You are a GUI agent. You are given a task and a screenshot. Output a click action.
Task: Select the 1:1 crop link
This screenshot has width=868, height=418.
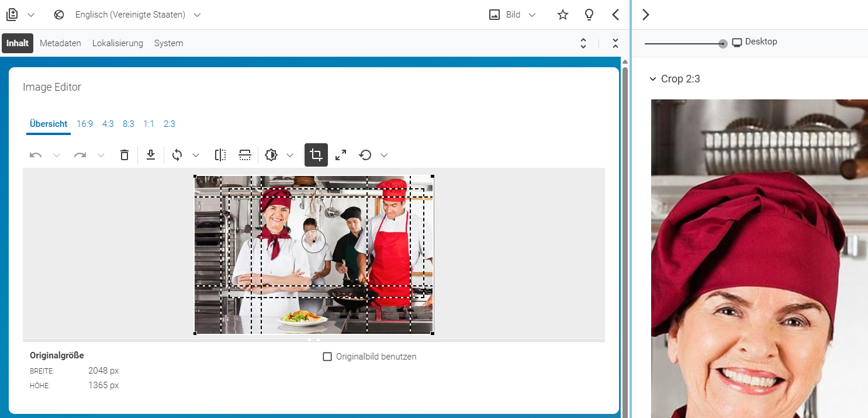click(x=148, y=124)
